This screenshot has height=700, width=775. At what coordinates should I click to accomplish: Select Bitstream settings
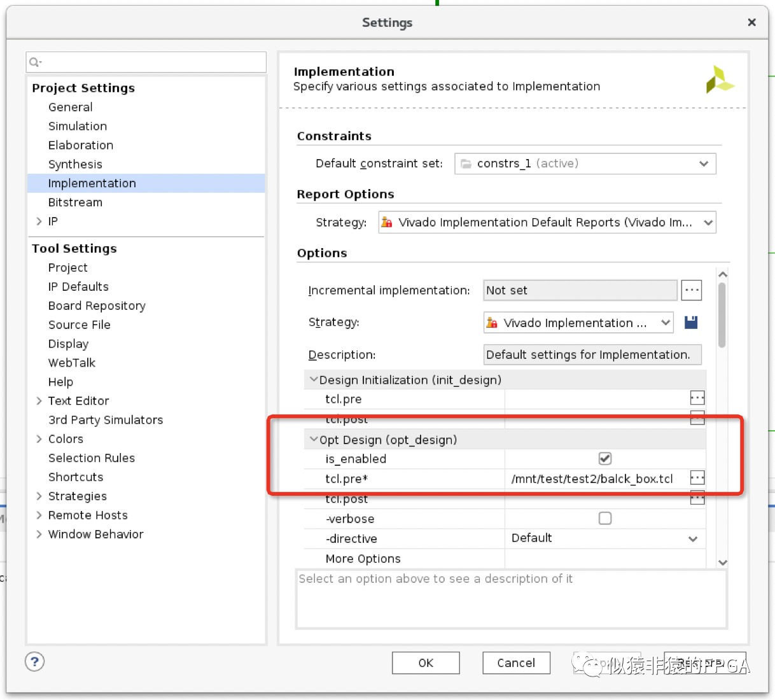(75, 202)
